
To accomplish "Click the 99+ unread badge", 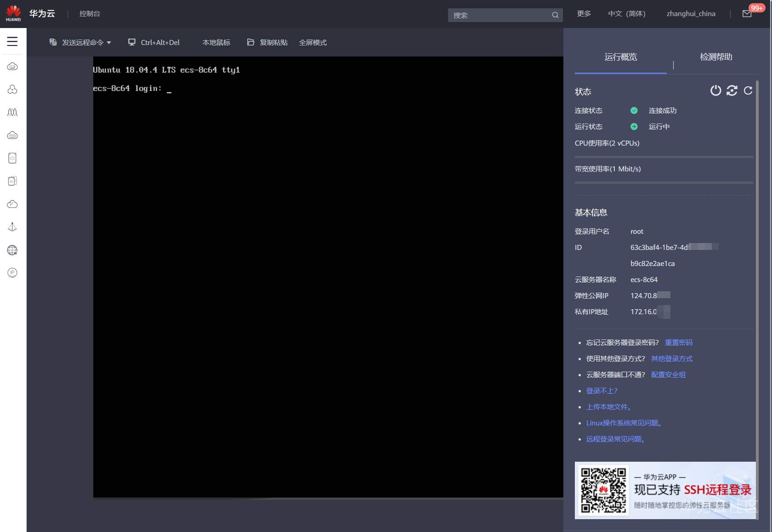I will [756, 8].
